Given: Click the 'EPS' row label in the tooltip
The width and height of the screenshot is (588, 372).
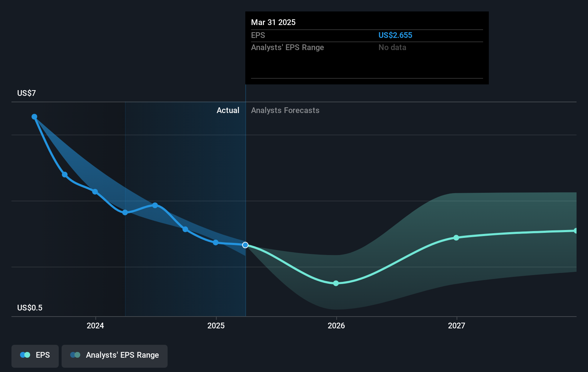Looking at the screenshot, I should (x=258, y=35).
